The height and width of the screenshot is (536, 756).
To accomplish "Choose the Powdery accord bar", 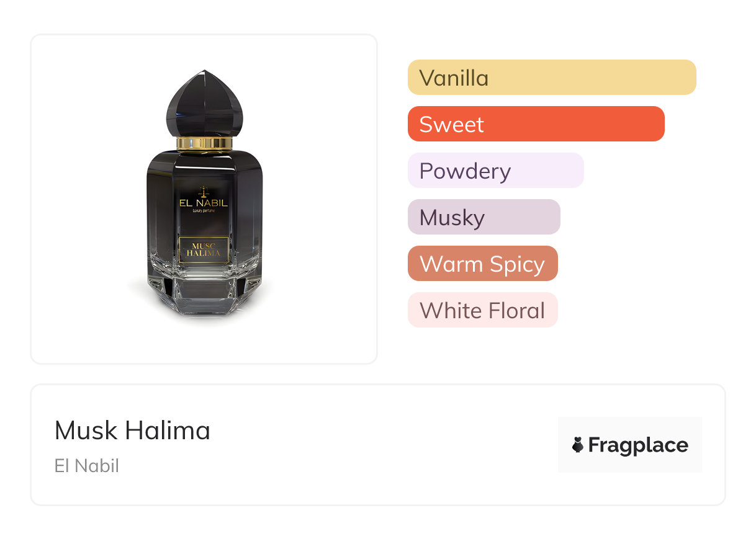I will pos(496,171).
